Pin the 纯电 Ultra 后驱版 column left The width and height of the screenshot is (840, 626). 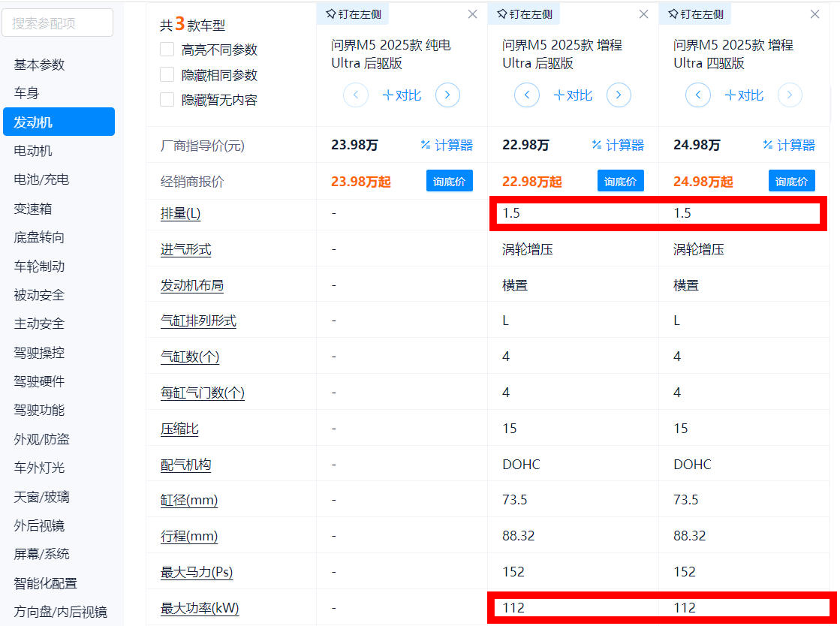pos(353,14)
